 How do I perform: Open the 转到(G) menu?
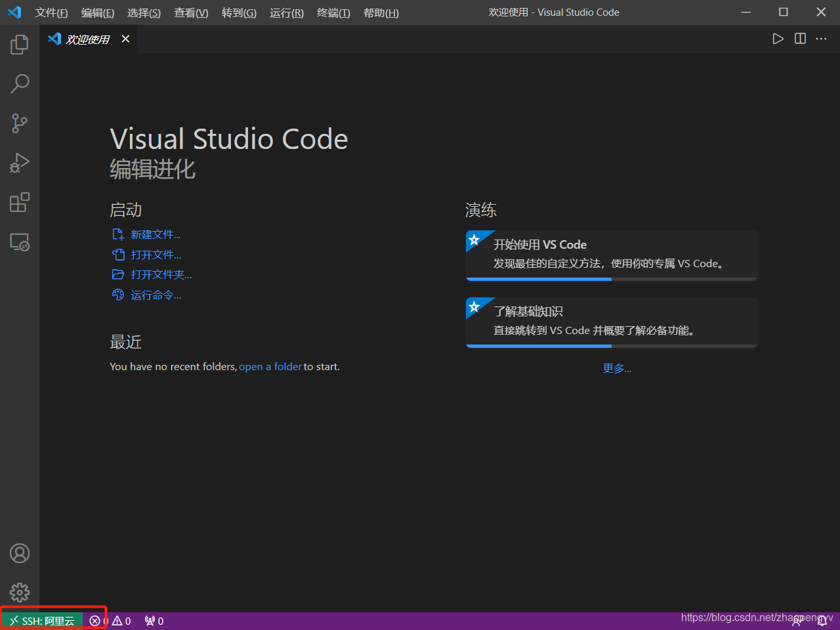click(239, 12)
